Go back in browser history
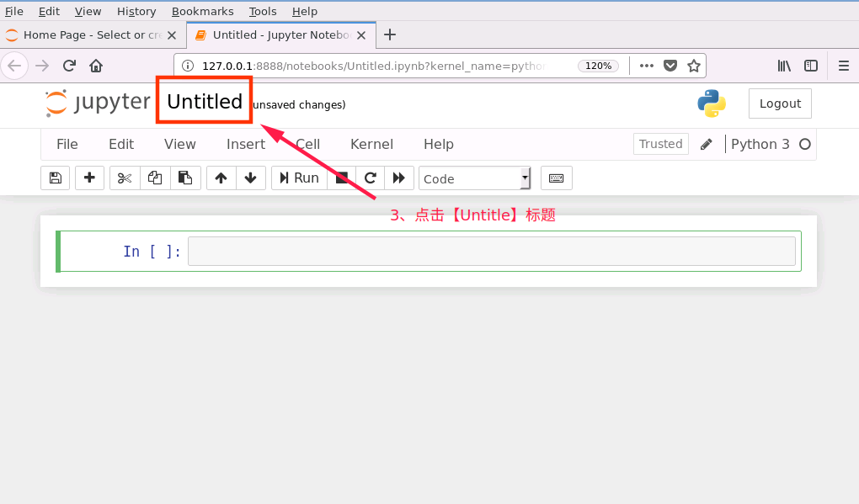 pyautogui.click(x=15, y=66)
